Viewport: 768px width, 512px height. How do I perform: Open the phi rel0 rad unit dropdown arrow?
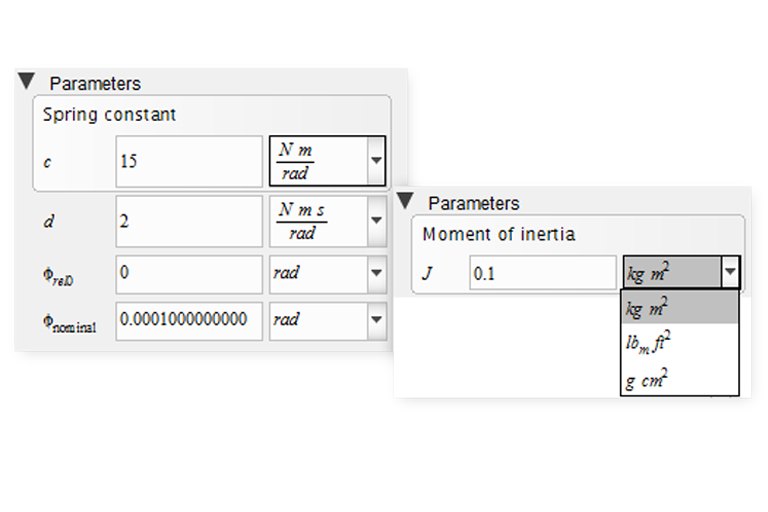click(x=376, y=272)
